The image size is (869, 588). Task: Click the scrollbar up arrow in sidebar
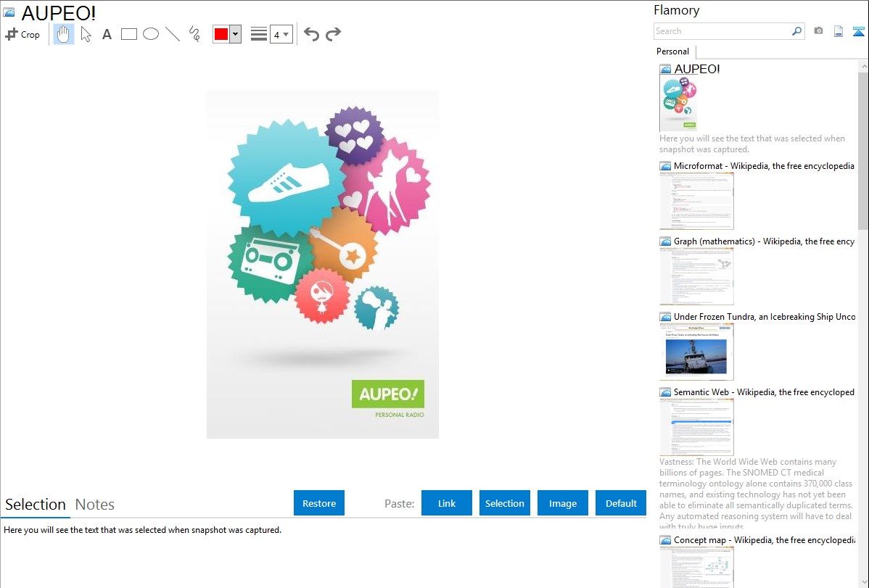863,66
